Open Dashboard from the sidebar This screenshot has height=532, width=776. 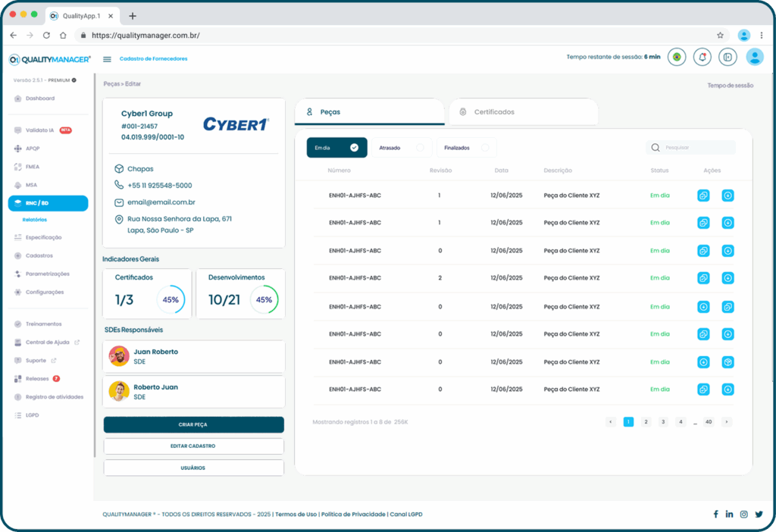[39, 99]
